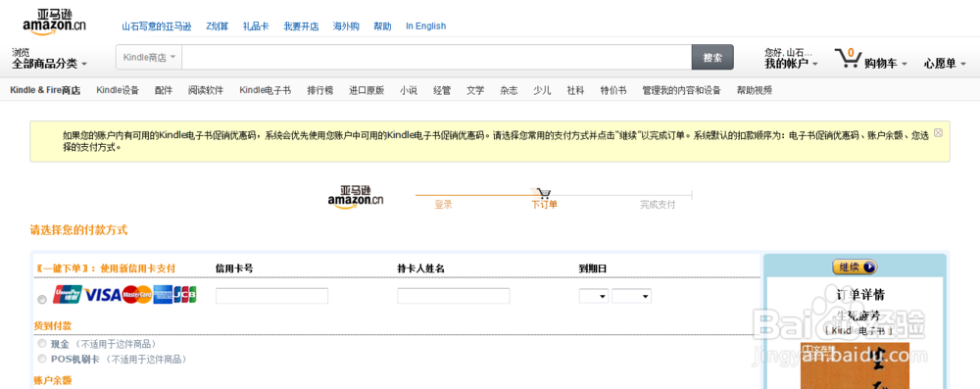Expand 全部商品分类 category menu

click(x=49, y=63)
